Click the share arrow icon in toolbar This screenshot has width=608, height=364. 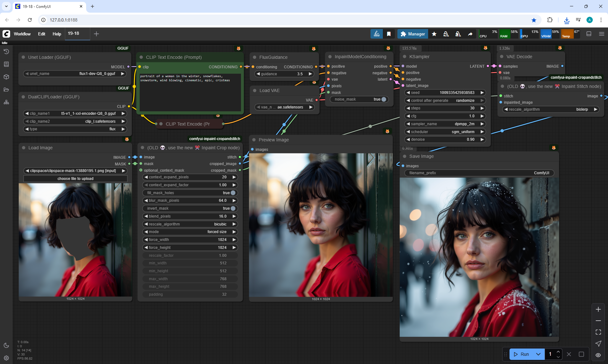pyautogui.click(x=470, y=34)
